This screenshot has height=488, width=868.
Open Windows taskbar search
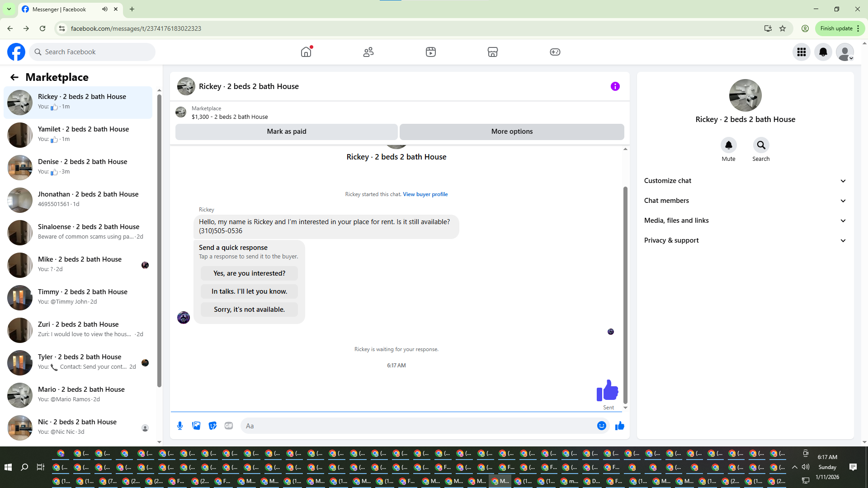point(24,467)
